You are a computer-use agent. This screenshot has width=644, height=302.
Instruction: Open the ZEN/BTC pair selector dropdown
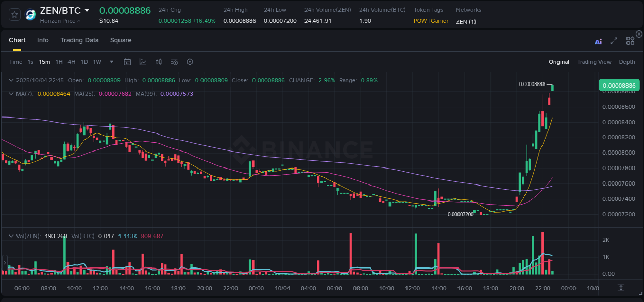tap(87, 10)
